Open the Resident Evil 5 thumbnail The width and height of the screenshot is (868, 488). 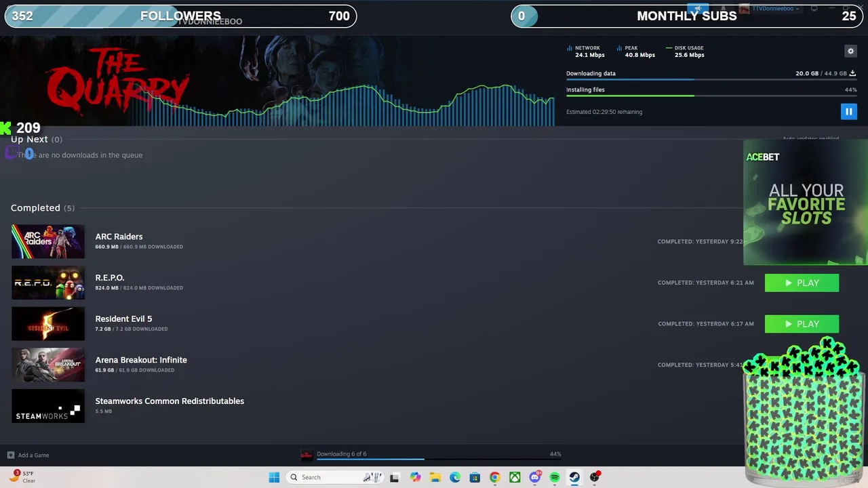[48, 324]
